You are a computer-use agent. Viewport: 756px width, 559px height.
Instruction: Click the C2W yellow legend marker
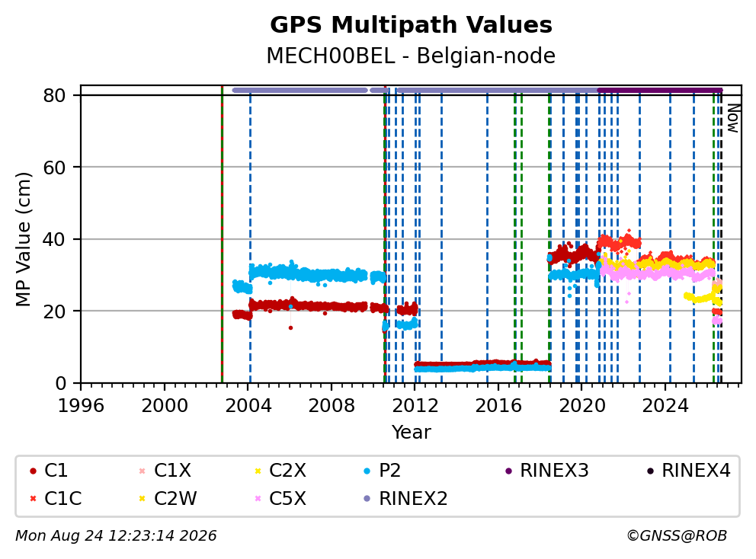coord(142,499)
